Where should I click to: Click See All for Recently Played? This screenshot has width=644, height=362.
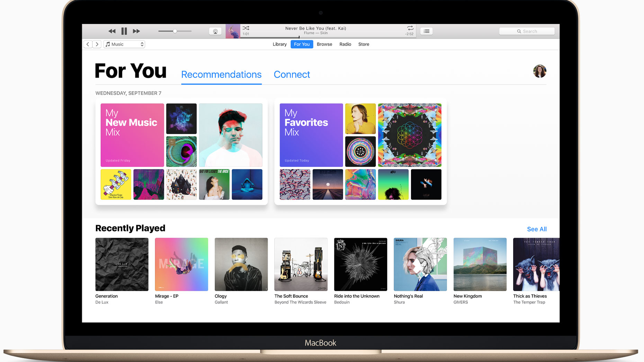(537, 229)
